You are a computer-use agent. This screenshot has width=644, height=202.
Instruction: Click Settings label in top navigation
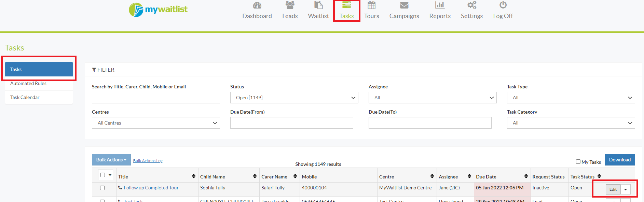tap(472, 16)
